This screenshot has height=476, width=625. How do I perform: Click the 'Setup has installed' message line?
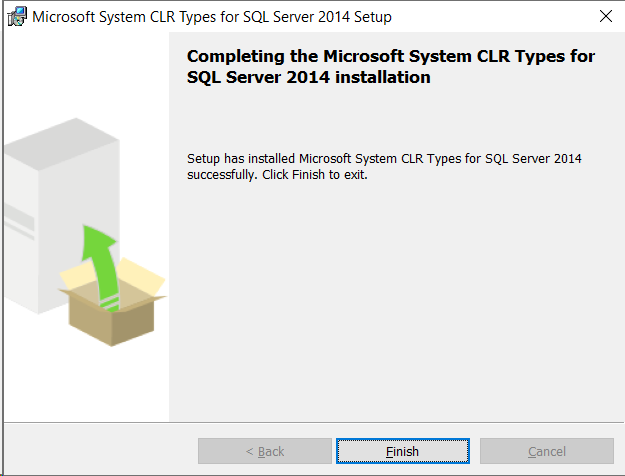coord(384,158)
